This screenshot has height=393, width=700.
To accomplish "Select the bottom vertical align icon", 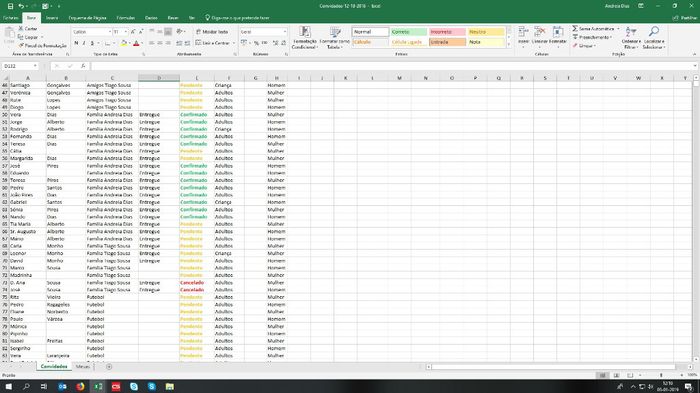I will point(168,32).
